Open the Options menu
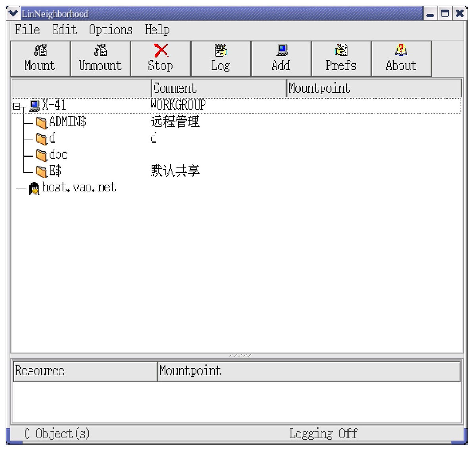476x453 pixels. point(111,30)
